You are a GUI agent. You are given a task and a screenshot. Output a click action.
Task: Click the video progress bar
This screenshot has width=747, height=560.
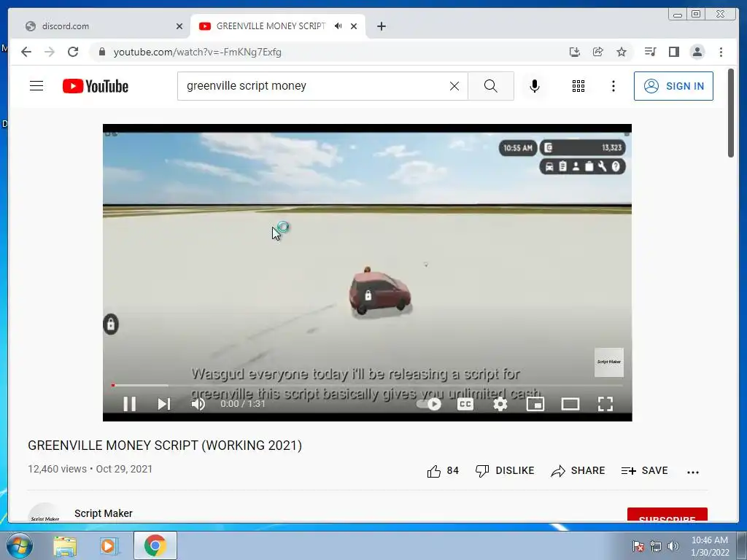(x=368, y=385)
